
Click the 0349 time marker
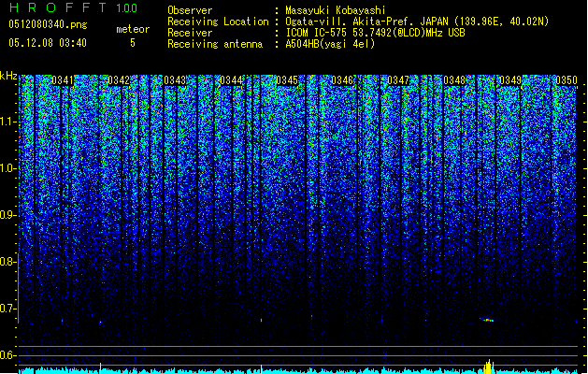pos(510,80)
